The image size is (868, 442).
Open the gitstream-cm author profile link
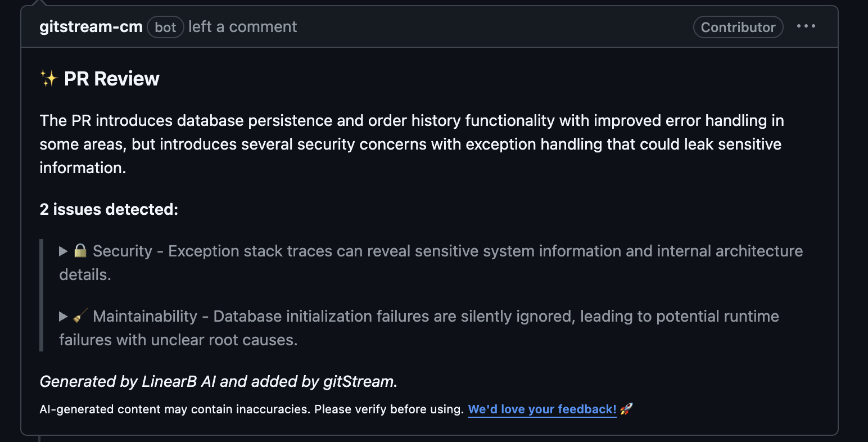91,27
